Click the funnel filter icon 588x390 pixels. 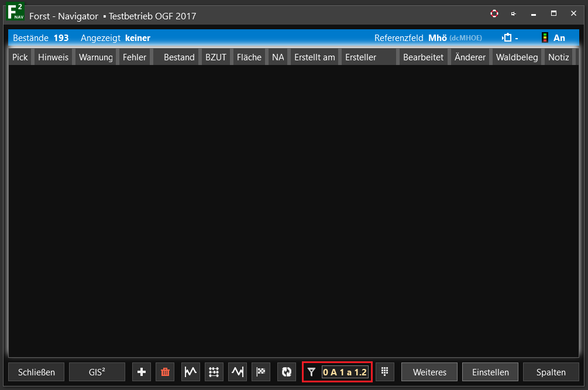(x=311, y=372)
